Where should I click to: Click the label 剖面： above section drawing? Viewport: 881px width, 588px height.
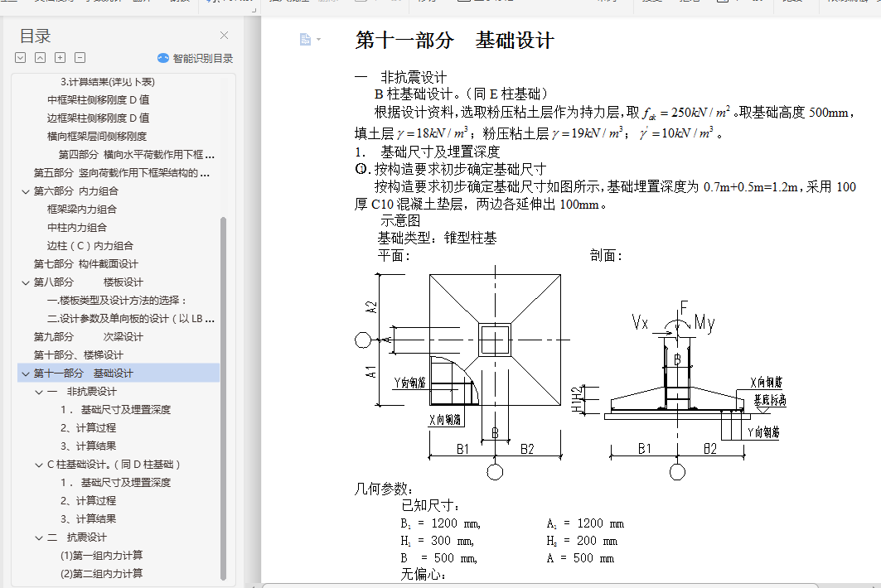point(606,256)
